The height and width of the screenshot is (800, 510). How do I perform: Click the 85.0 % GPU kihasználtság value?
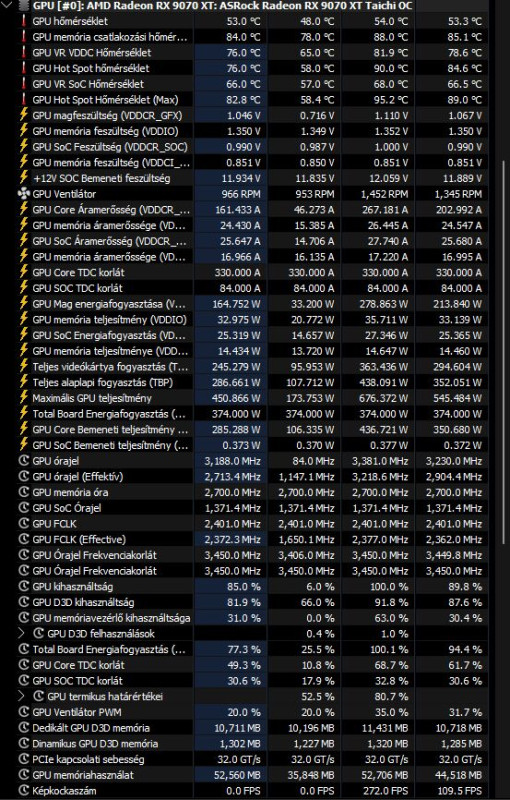244,587
